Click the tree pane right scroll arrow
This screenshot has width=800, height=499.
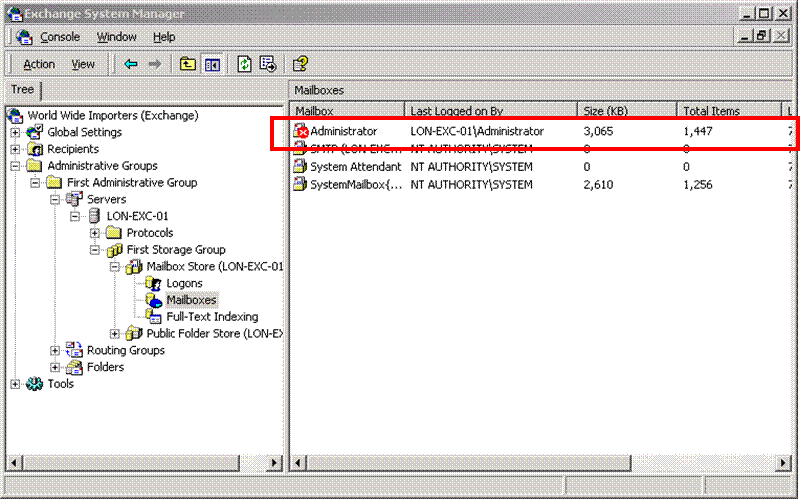275,463
